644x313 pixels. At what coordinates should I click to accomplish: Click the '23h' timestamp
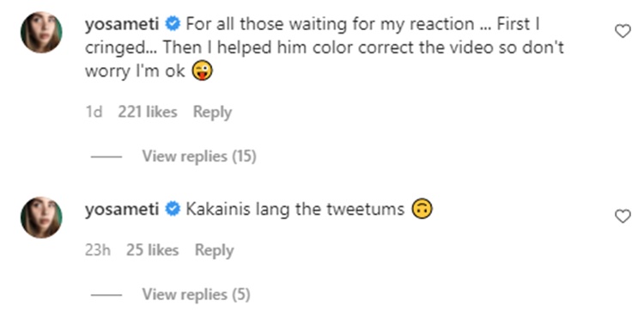point(98,250)
